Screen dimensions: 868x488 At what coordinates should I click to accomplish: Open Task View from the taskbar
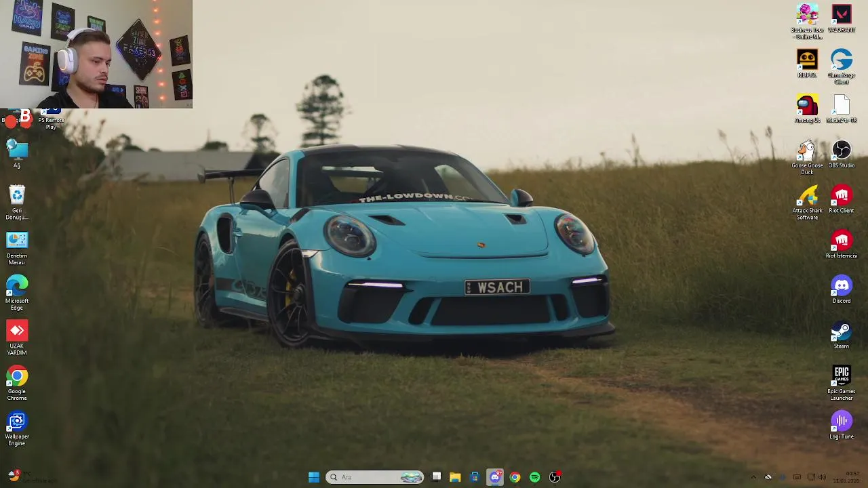point(436,477)
